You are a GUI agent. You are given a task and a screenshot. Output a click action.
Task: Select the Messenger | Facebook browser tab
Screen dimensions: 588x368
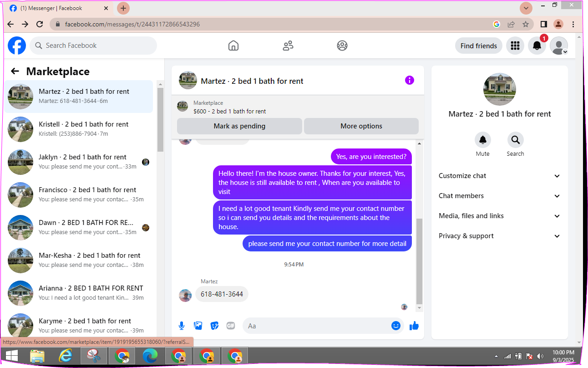pos(58,8)
